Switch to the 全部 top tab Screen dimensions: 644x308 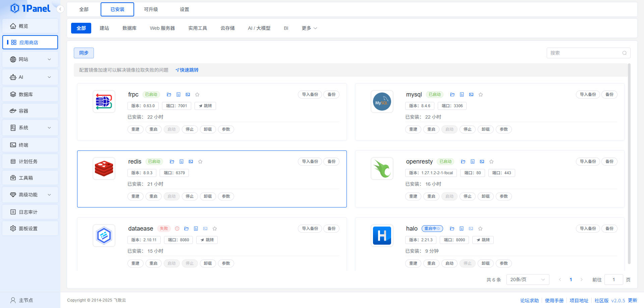click(84, 9)
